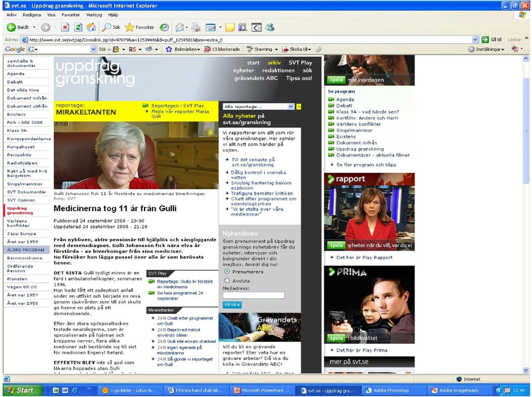Open the Debatt sidebar link

coord(15,82)
